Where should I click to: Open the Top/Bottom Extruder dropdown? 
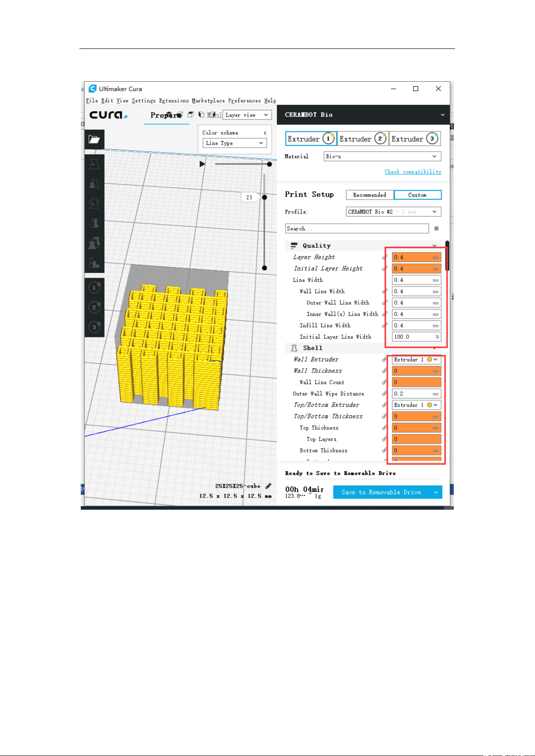[x=417, y=405]
